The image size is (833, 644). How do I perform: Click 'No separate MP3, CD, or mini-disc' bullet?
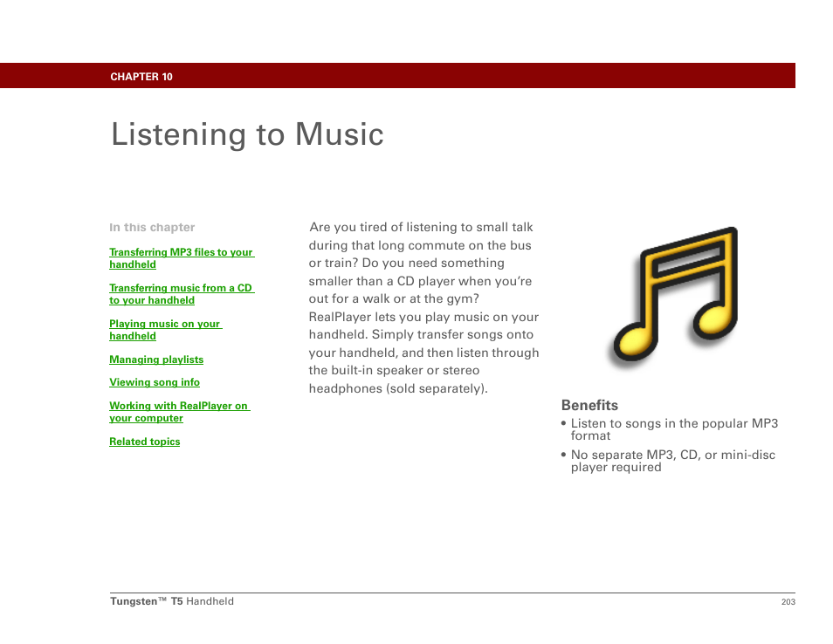(x=668, y=461)
